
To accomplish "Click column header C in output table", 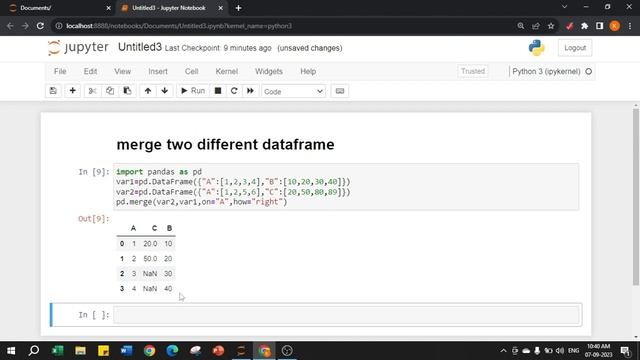I will click(154, 228).
